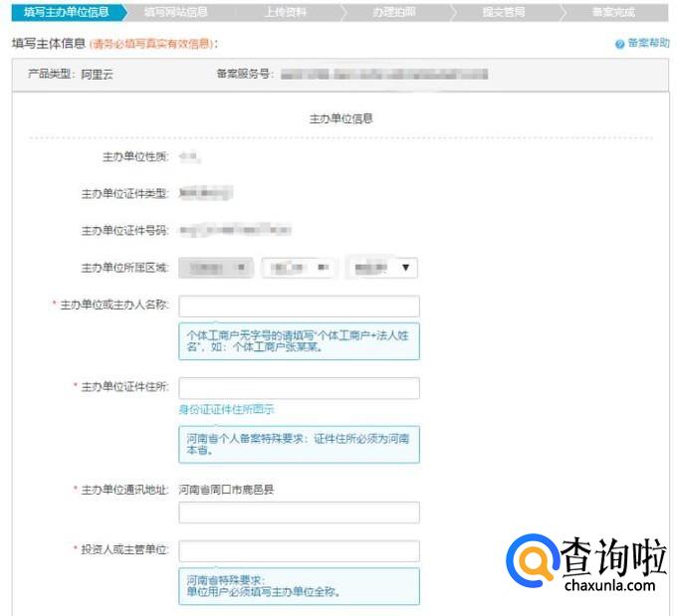Click the 河南省个人备案特殊要求 tip box

[299, 444]
